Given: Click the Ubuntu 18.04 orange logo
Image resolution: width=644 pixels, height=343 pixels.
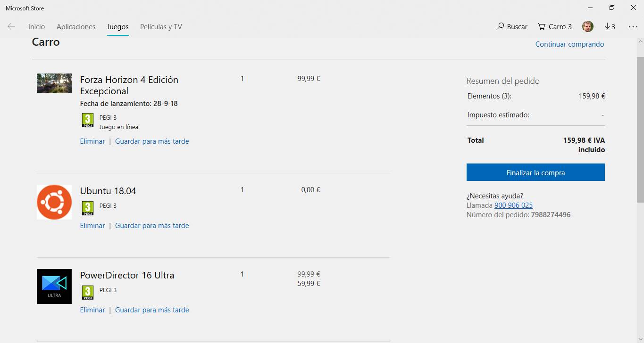Looking at the screenshot, I should point(54,202).
